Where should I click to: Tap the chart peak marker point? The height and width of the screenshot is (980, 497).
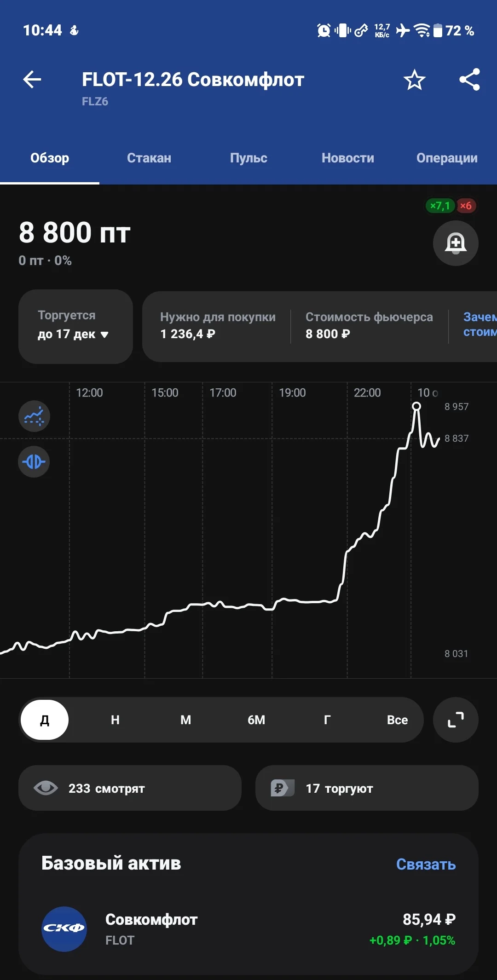click(416, 406)
